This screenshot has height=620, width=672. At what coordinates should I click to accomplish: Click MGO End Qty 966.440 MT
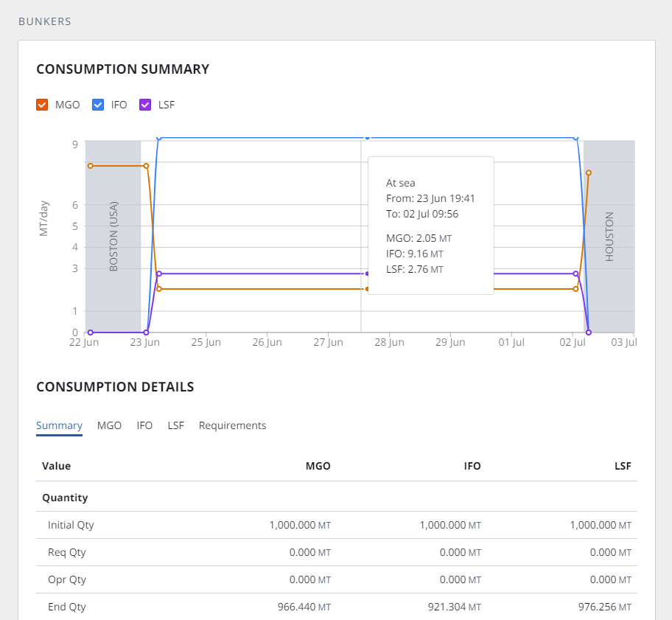[x=304, y=607]
